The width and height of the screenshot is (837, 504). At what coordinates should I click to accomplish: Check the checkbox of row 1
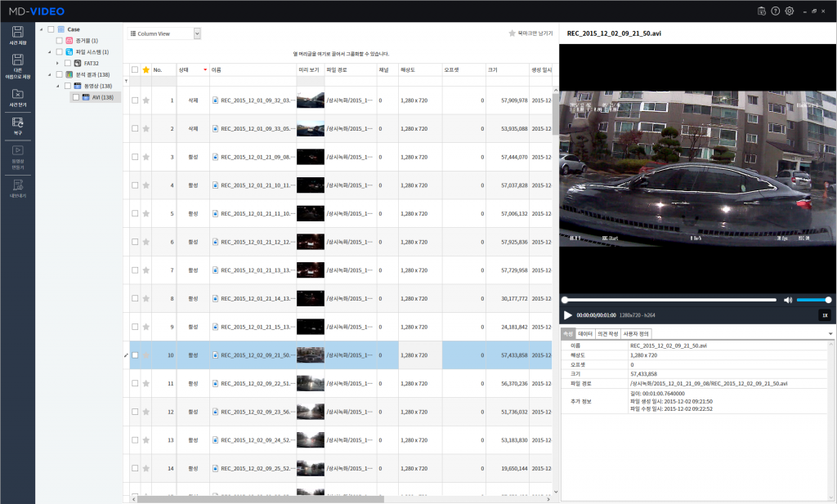135,100
